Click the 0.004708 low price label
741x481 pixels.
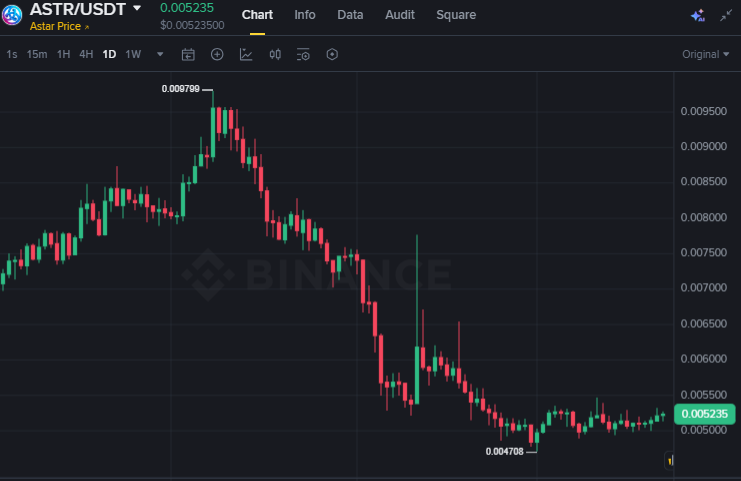coord(505,452)
